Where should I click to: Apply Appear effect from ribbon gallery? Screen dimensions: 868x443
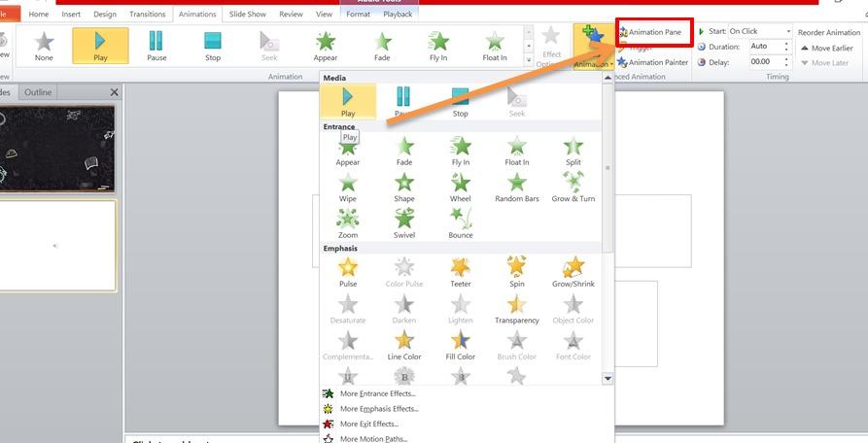[x=326, y=46]
